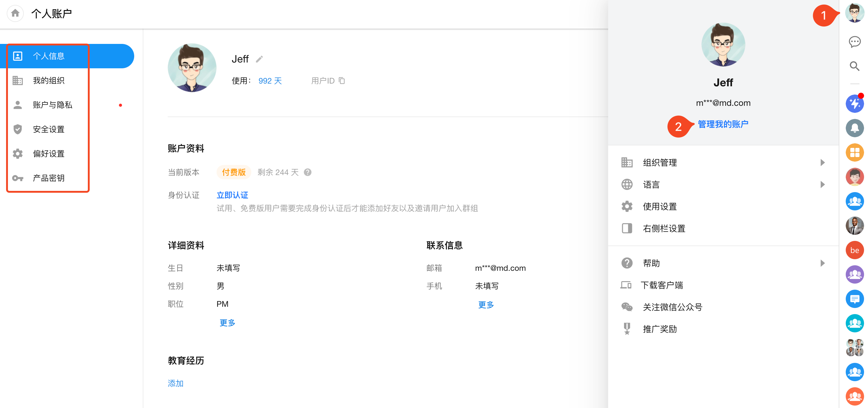Open 账户与隐私 menu item

tap(52, 105)
